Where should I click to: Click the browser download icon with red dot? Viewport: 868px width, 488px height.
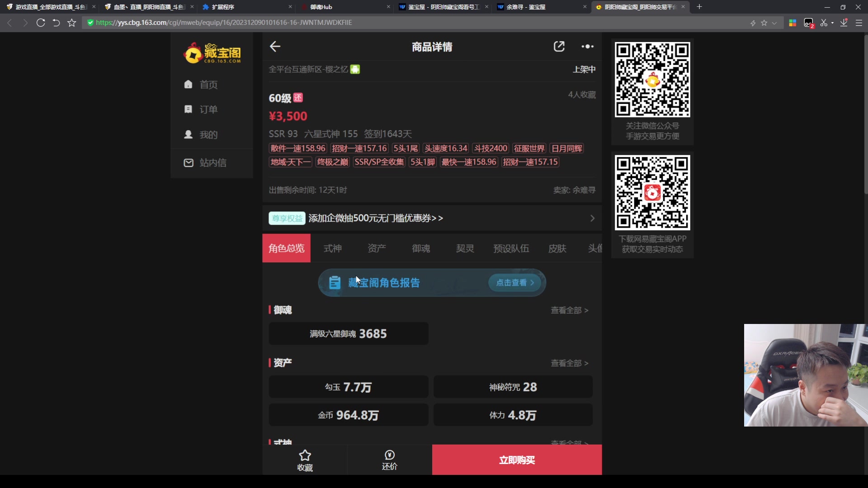coord(844,23)
